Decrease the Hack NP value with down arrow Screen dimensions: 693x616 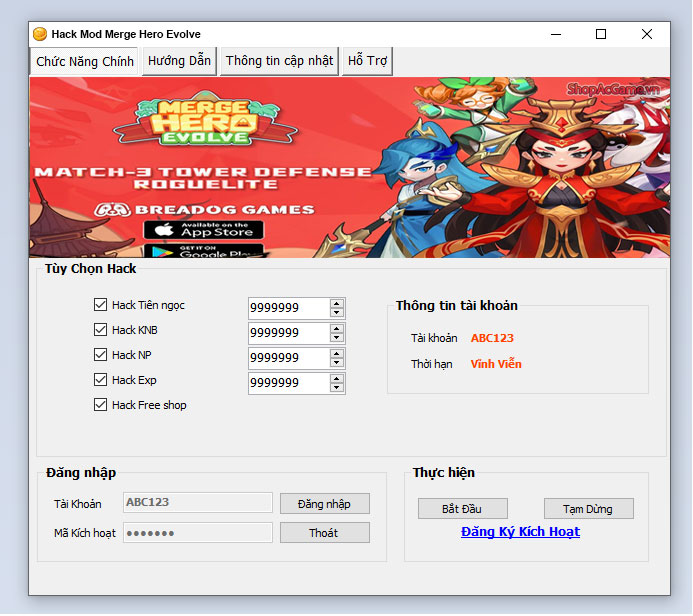tap(337, 363)
